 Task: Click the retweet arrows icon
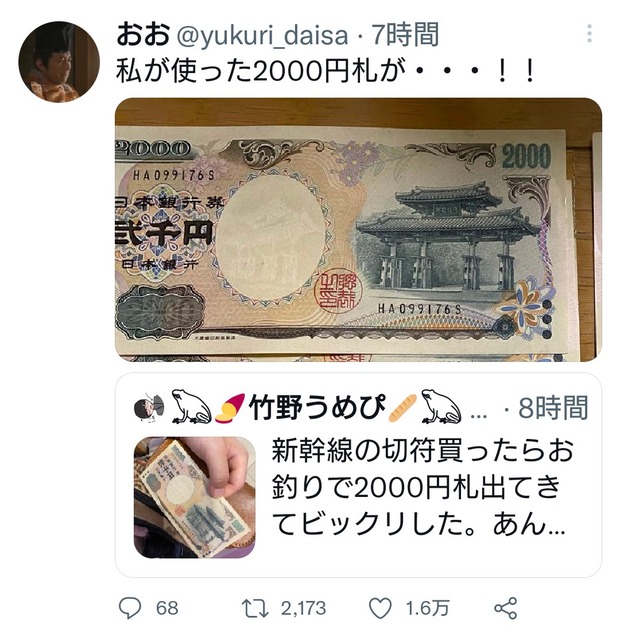(255, 608)
